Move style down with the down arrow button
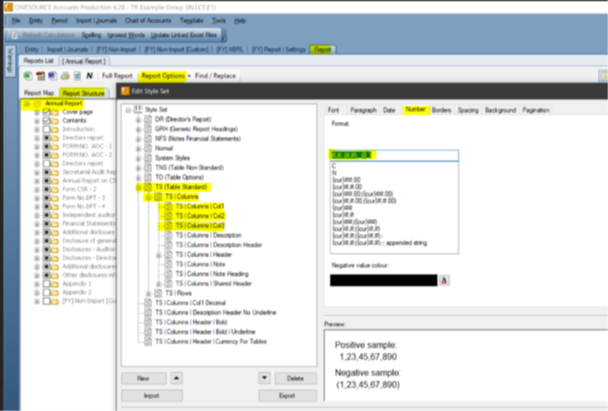 click(x=264, y=378)
